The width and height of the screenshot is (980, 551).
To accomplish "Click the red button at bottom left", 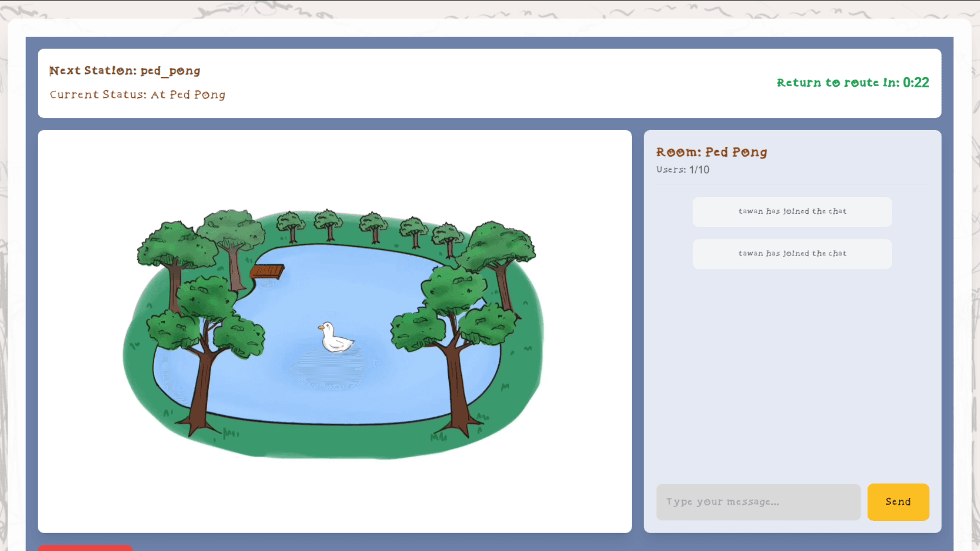I will [85, 547].
